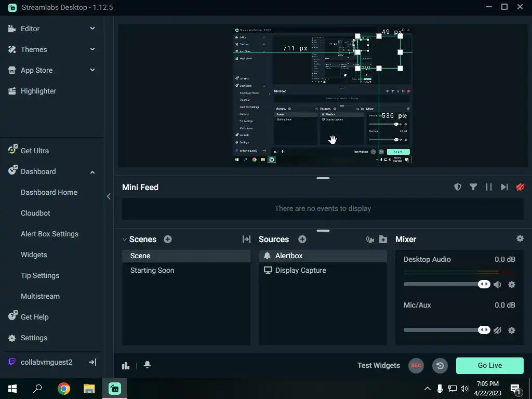The width and height of the screenshot is (532, 399).
Task: Collapse the sidebar using left arrow
Action: [109, 196]
